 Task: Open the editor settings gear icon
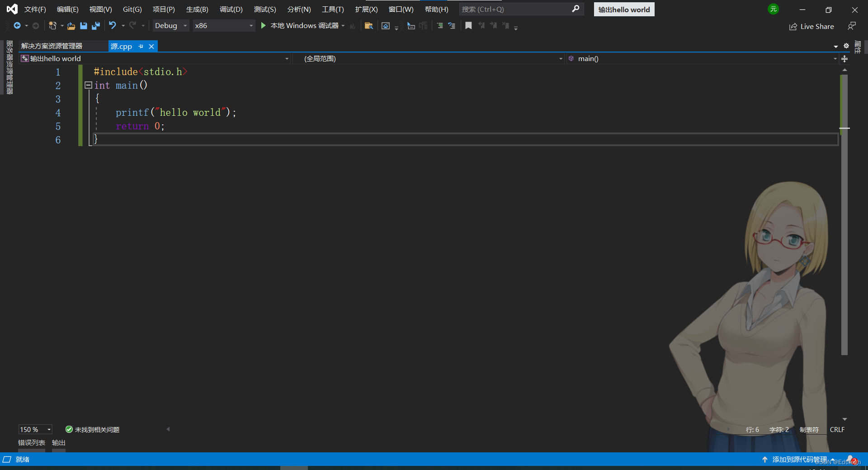(x=846, y=46)
